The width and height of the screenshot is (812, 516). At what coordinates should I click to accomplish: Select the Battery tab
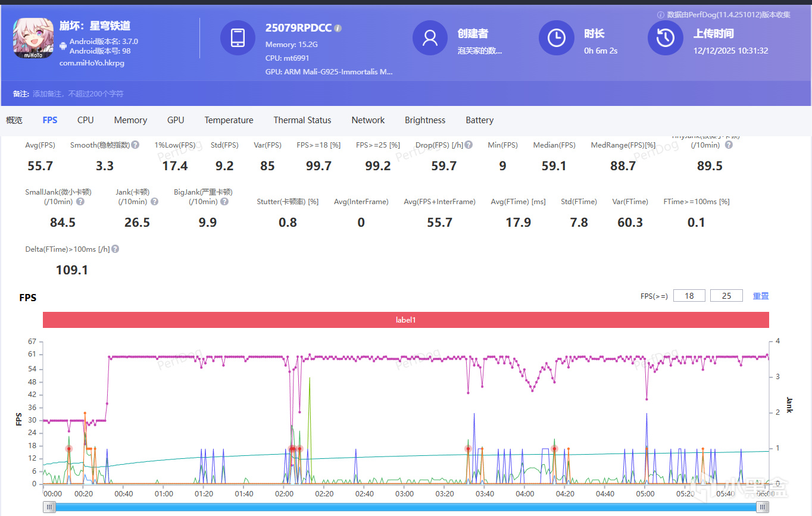479,120
